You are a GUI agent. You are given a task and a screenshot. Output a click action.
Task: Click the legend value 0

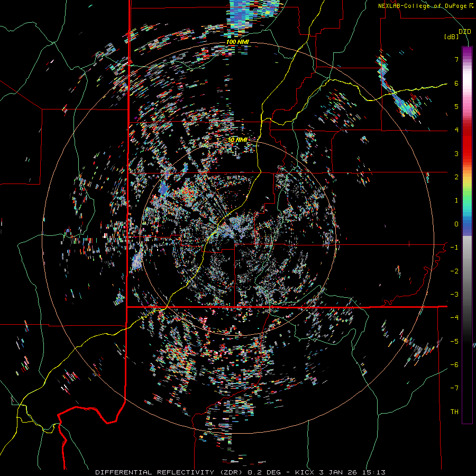[456, 224]
